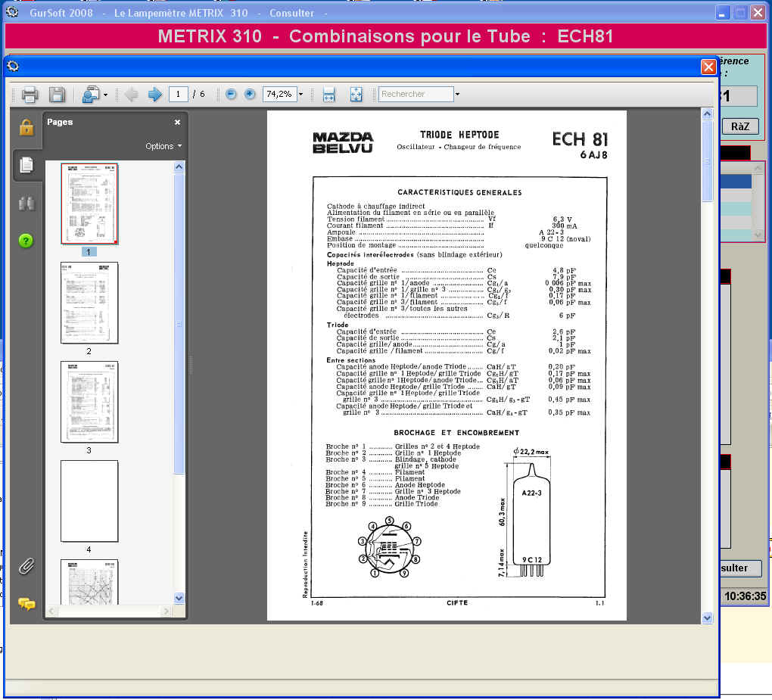Click the 'MAZDA BELVU' logo text

click(343, 143)
